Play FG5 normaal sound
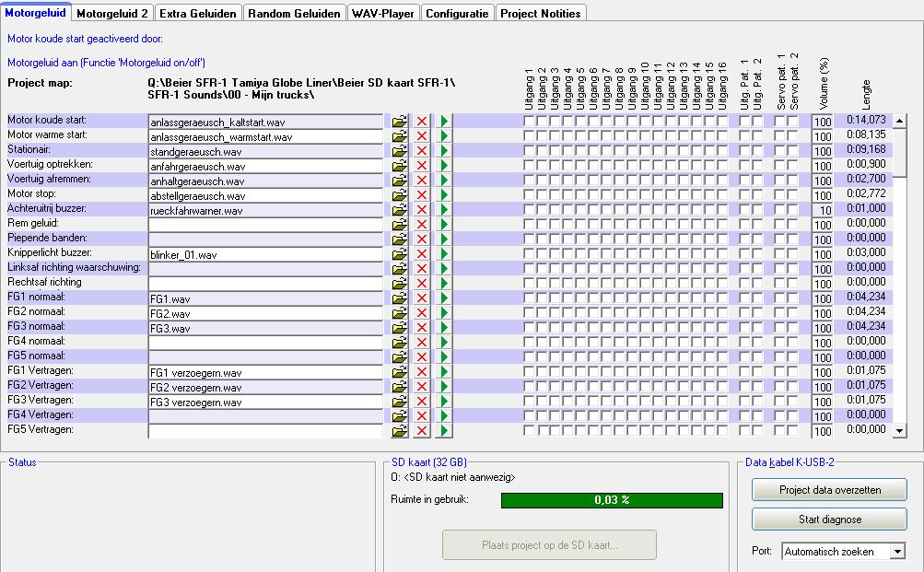This screenshot has height=572, width=924. [444, 357]
